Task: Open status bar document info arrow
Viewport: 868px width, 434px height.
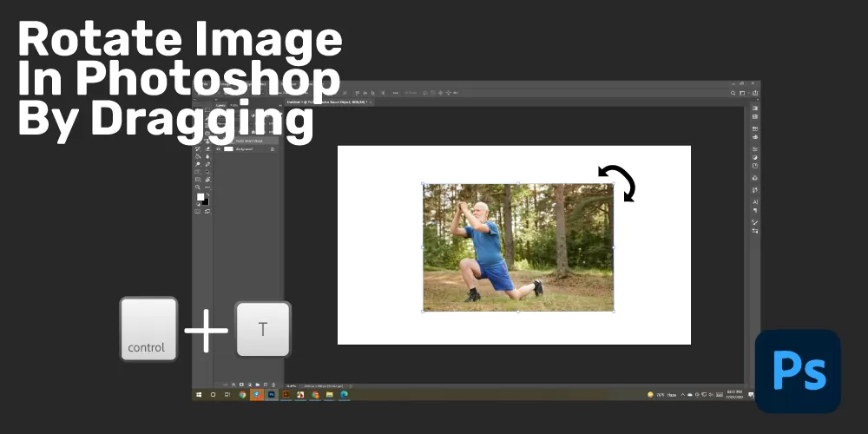Action: tap(350, 386)
